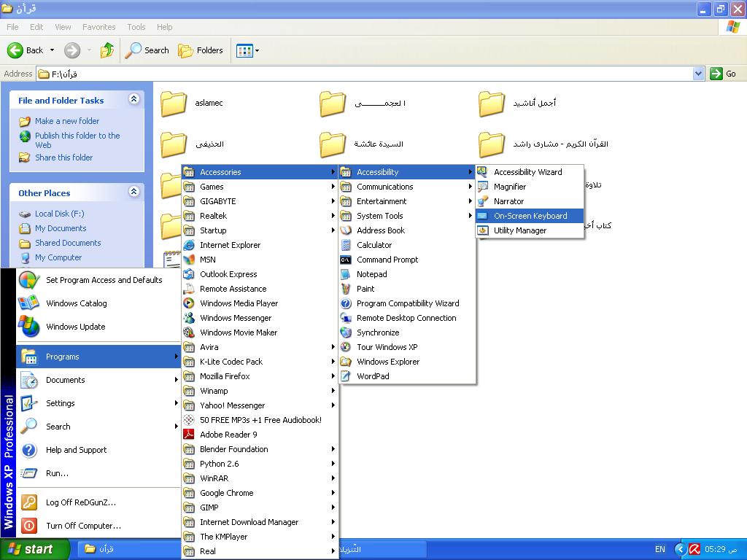Expand the GIGABYTE program group

(x=260, y=201)
